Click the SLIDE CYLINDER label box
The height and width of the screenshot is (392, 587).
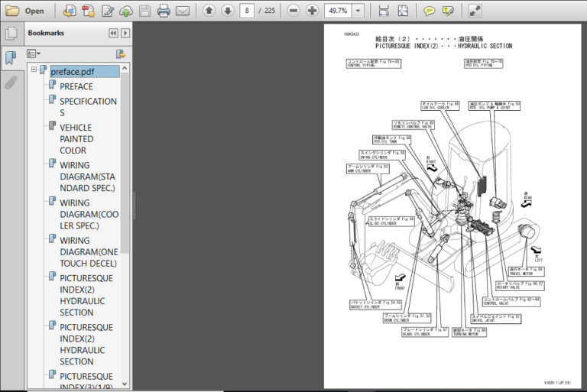tap(391, 221)
